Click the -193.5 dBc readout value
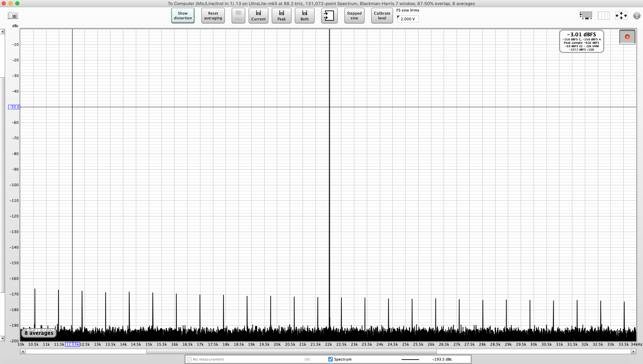Screen dimensions: 643x364 tap(442, 359)
